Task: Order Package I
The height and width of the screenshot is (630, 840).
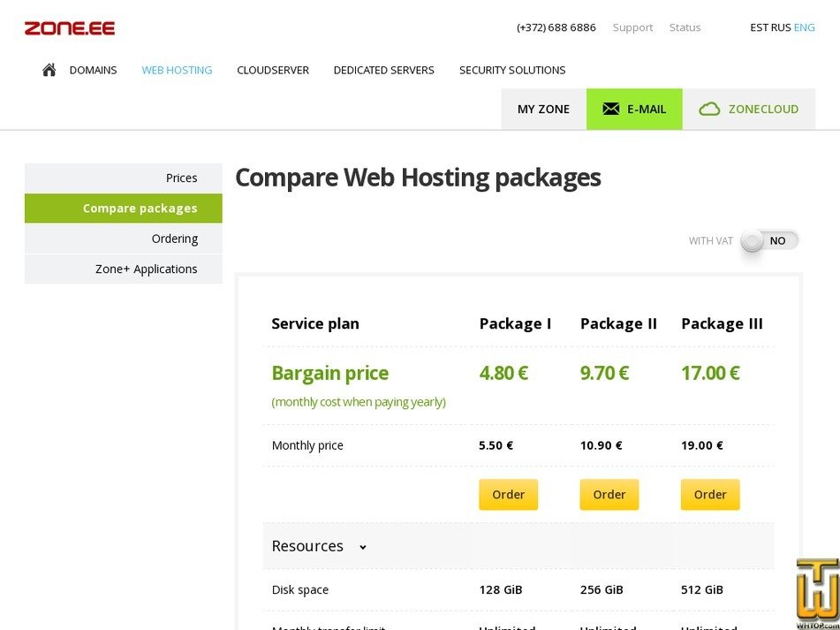Action: (x=508, y=495)
